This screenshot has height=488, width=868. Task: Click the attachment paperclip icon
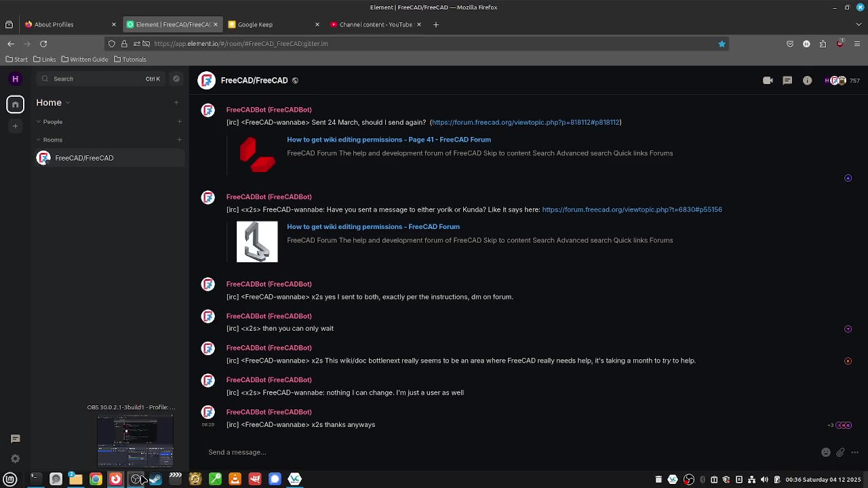pos(840,452)
